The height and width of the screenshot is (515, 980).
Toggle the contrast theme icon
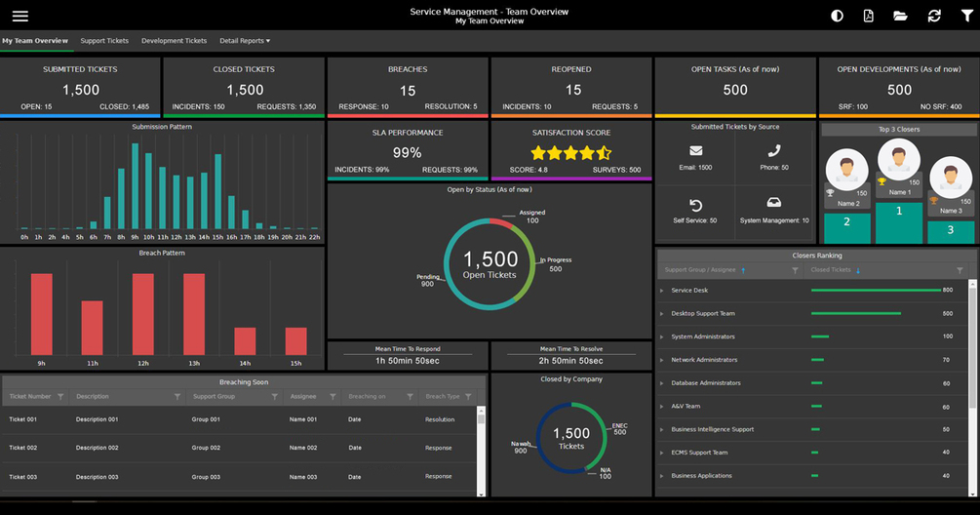[837, 17]
